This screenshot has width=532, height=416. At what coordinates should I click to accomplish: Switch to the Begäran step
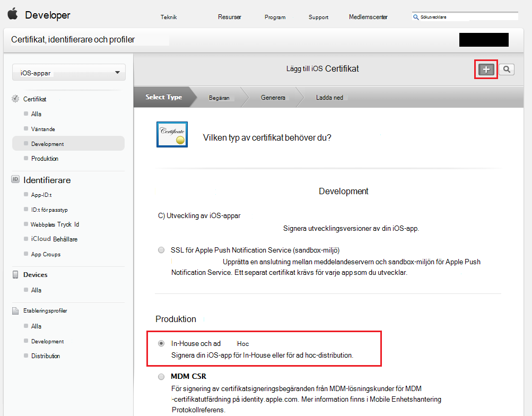point(220,97)
